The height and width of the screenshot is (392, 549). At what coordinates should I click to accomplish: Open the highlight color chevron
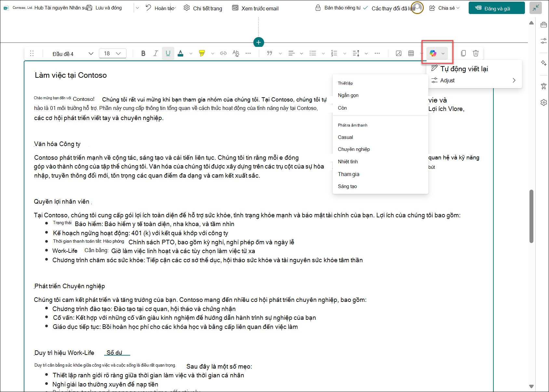pos(212,53)
